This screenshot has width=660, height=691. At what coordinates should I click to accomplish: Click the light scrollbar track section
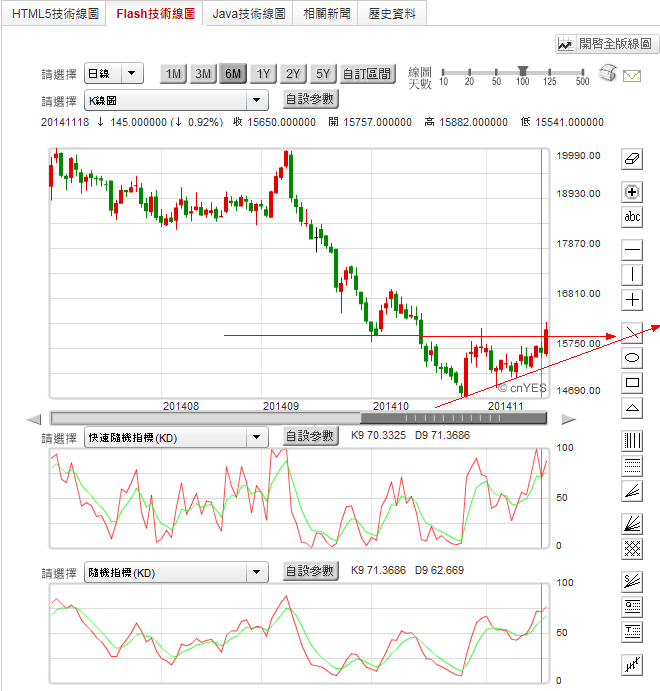[x=206, y=418]
